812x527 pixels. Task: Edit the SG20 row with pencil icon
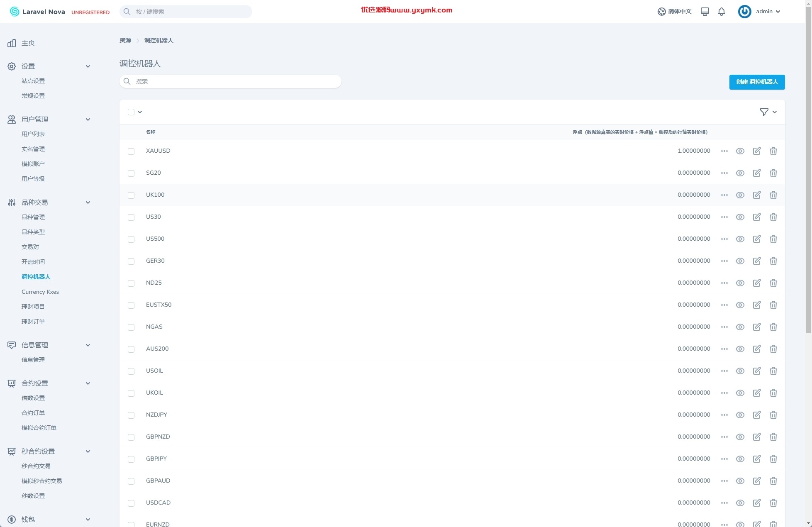click(757, 173)
